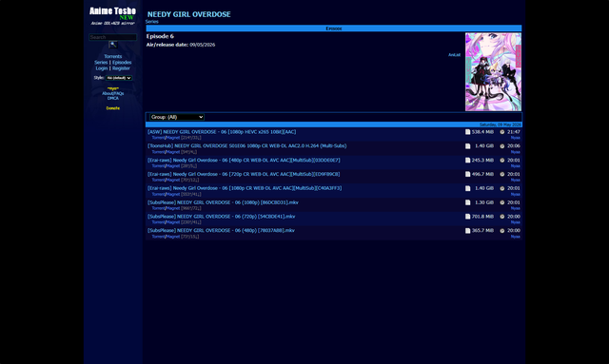The image size is (609, 364).
Task: Open the Erai-raws 480p CR WEB-DL release
Action: 244,161
